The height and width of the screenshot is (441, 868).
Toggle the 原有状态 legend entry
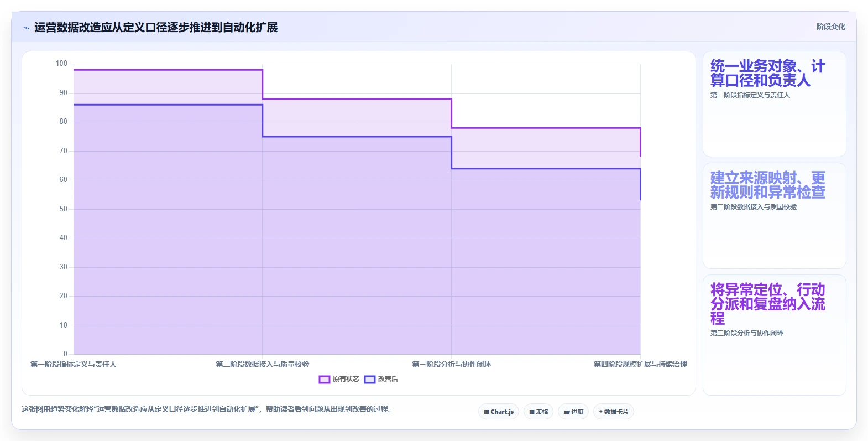click(339, 379)
